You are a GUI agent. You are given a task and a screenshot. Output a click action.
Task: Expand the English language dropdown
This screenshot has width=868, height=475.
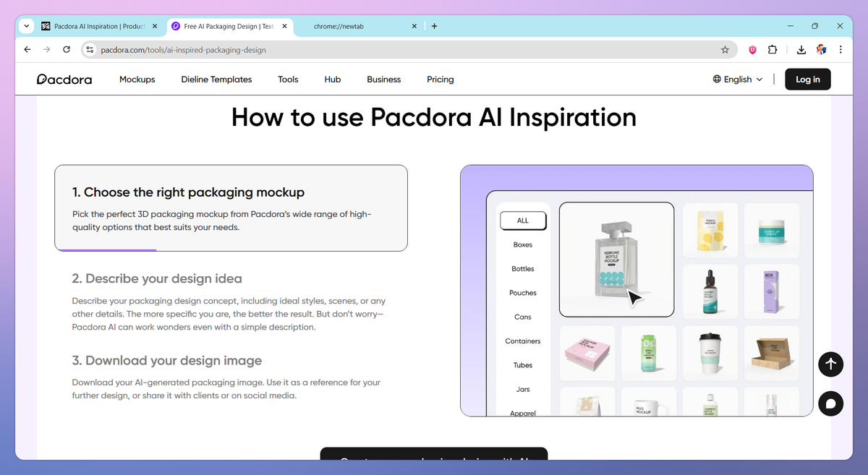[738, 80]
